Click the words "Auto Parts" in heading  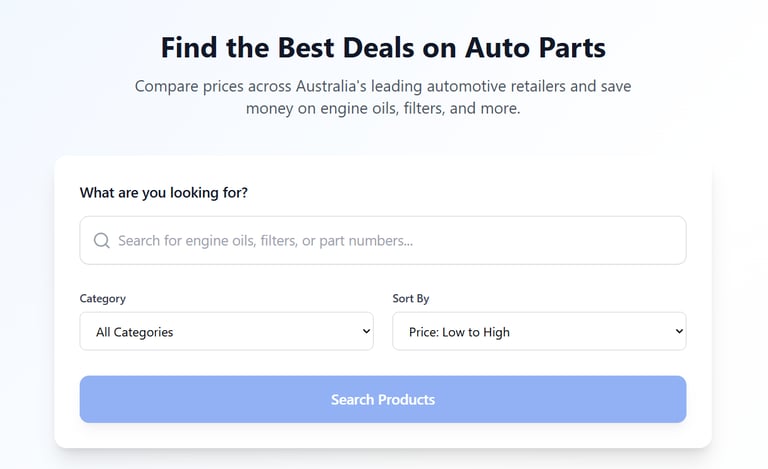click(535, 47)
